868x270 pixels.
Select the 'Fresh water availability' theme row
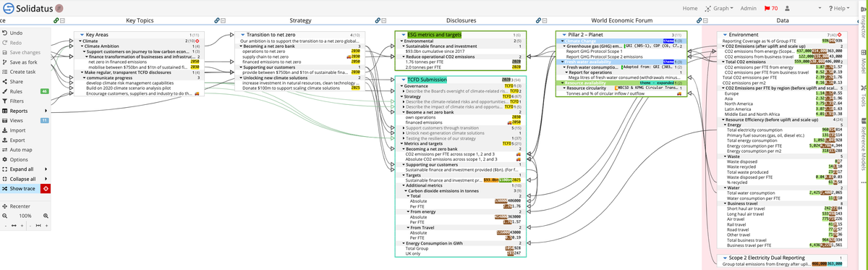coord(621,62)
